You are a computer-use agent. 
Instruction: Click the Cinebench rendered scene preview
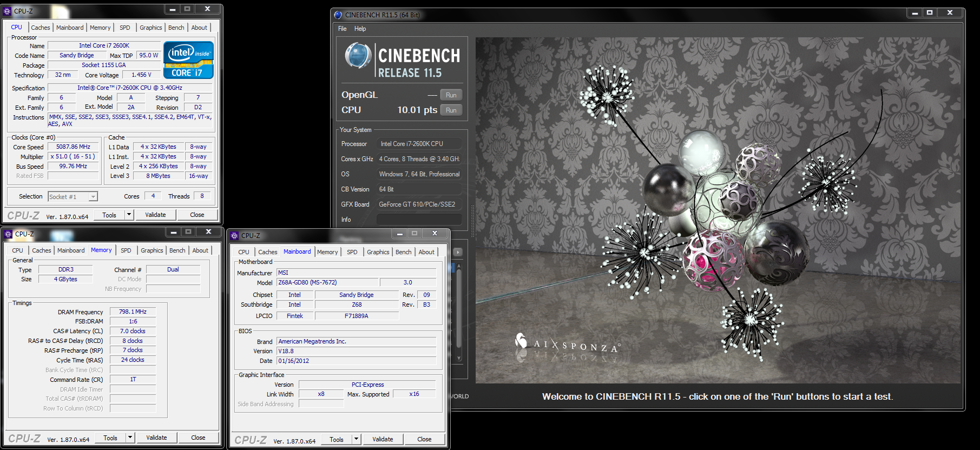click(x=718, y=210)
